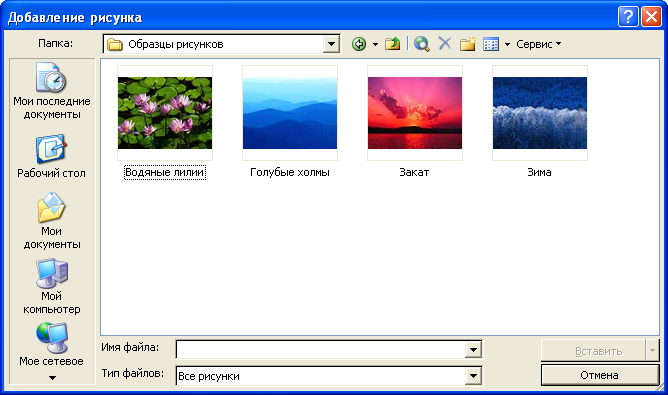Select the Закат sunset thumbnail
Viewport: 668px width, 395px height.
click(415, 113)
